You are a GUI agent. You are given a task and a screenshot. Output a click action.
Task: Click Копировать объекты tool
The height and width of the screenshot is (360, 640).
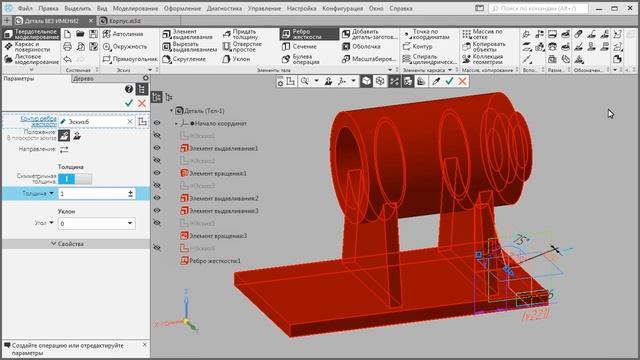(484, 47)
